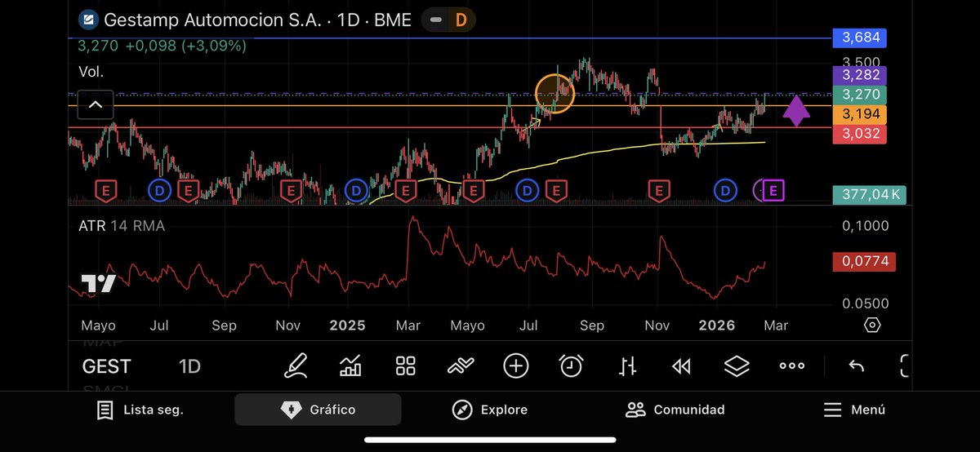980x452 pixels.
Task: Tap the 3,500 price scale value
Action: tap(861, 62)
